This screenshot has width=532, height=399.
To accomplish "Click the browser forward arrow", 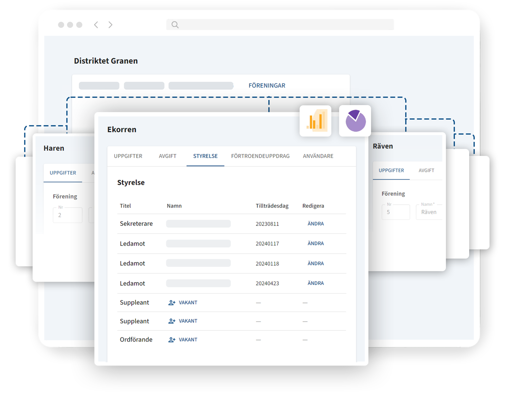I will [x=110, y=25].
